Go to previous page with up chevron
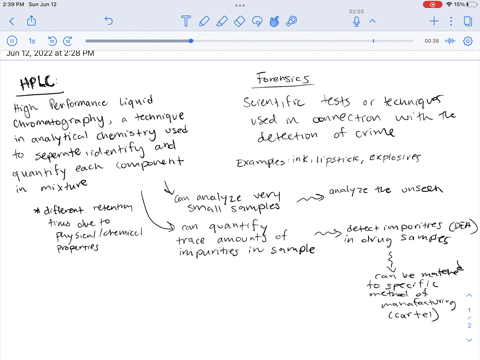The height and width of the screenshot is (360, 480). pos(469,295)
